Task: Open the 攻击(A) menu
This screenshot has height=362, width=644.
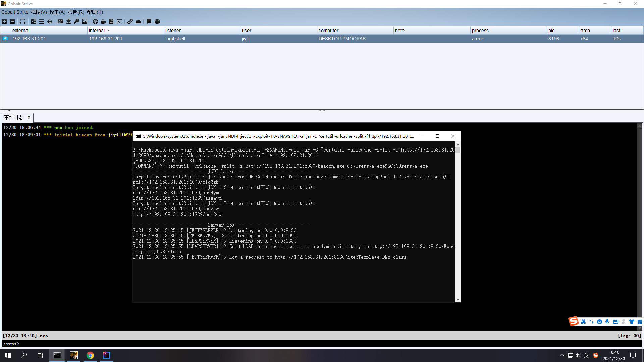Action: [x=57, y=12]
